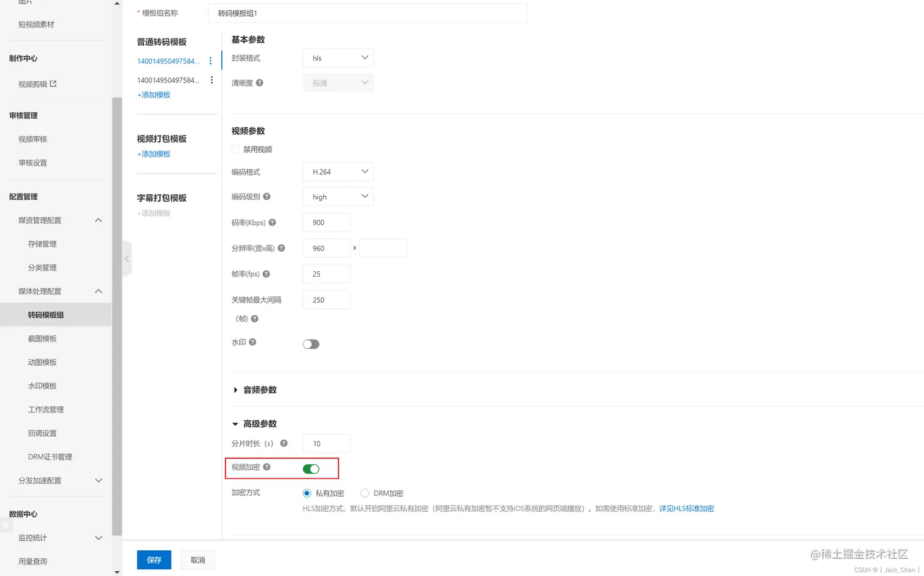924x576 pixels.
Task: Click the 取消 button
Action: [198, 560]
